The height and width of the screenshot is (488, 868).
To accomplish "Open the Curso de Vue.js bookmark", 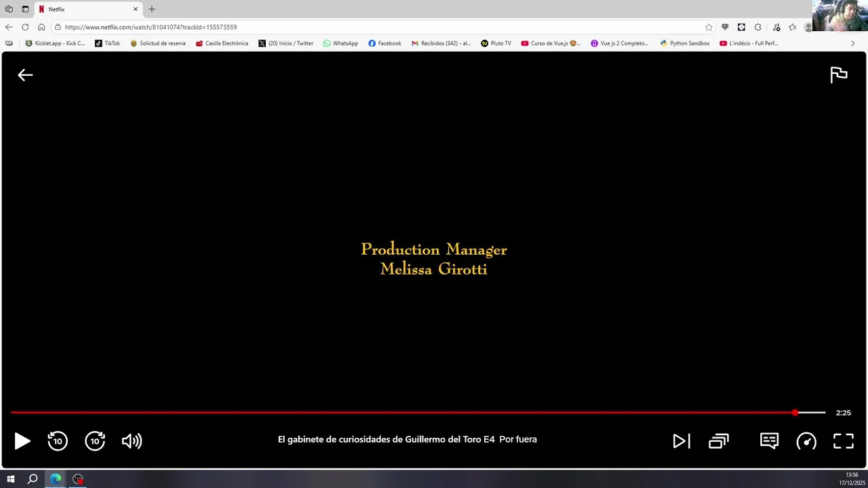I will coord(551,43).
